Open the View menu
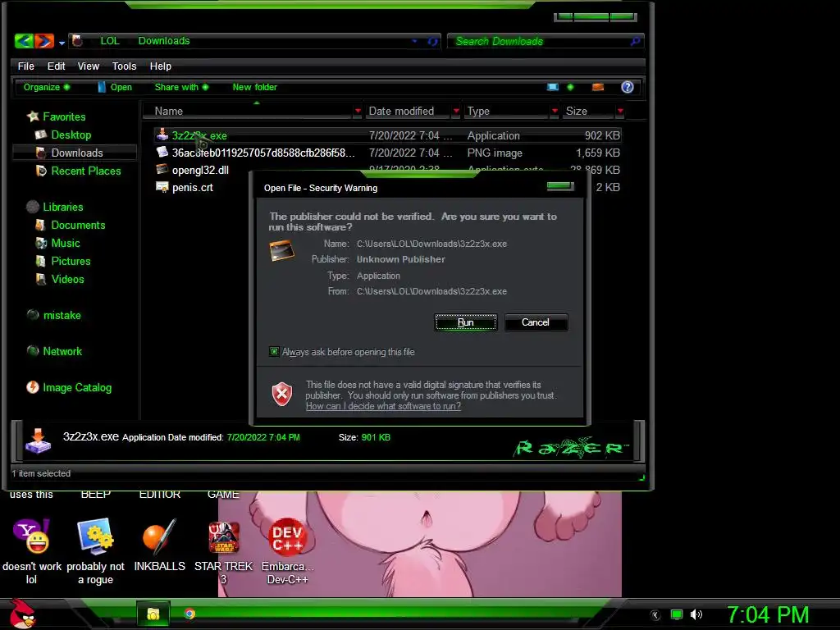The image size is (840, 630). coord(89,66)
